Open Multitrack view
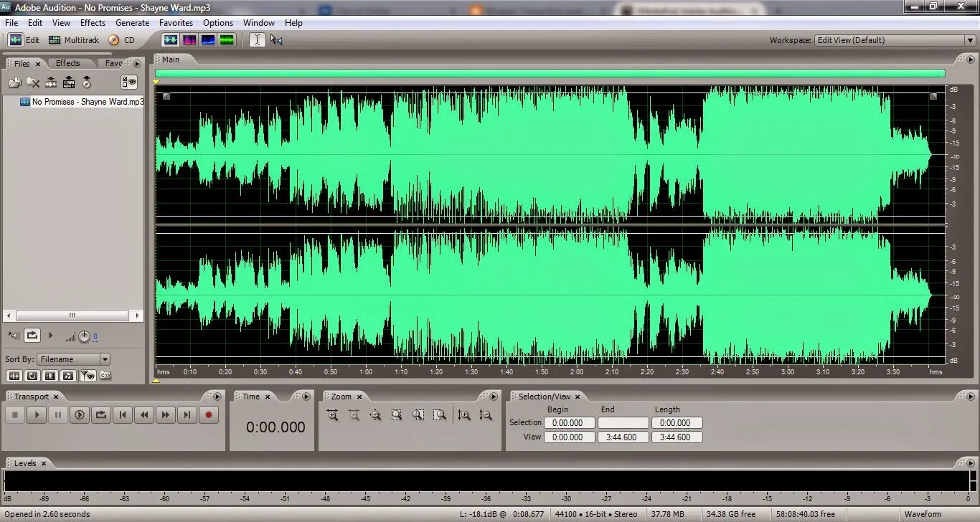Image resolution: width=980 pixels, height=522 pixels. click(73, 40)
